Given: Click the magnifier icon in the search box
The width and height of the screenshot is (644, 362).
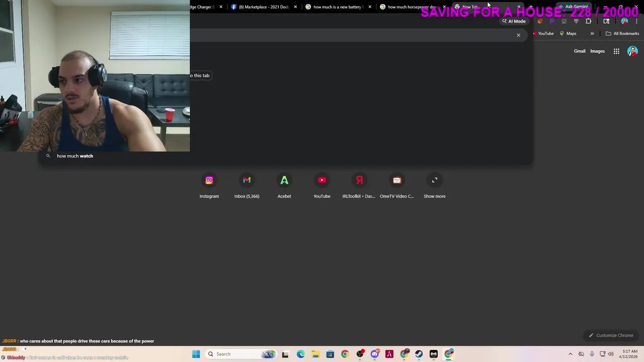Looking at the screenshot, I should pos(48,156).
